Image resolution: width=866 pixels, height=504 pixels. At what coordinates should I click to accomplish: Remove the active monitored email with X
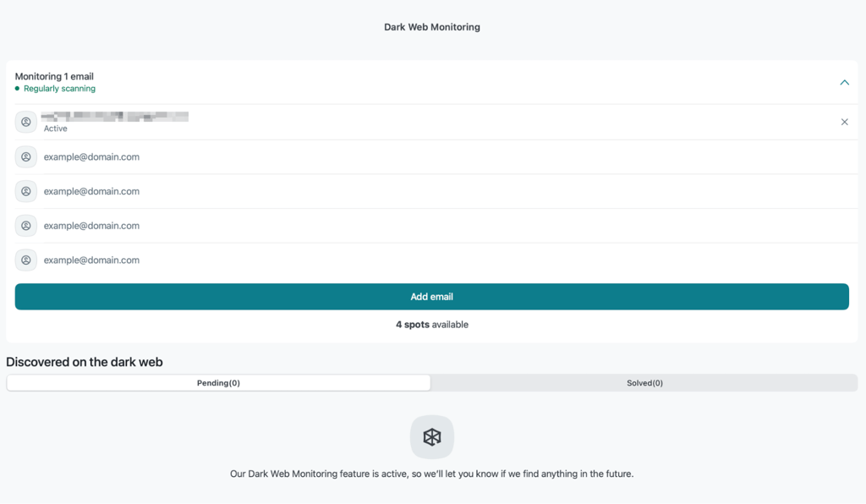point(844,122)
